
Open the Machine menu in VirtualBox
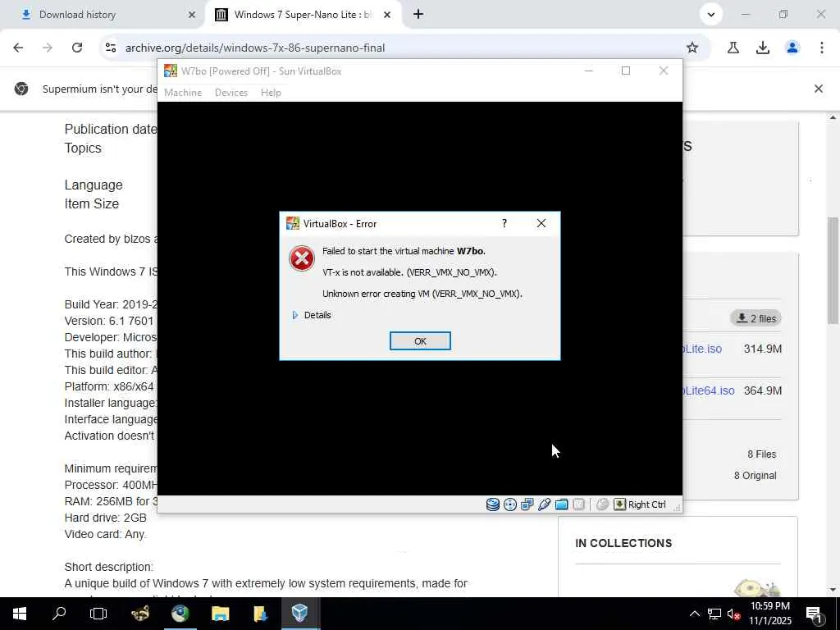tap(183, 93)
